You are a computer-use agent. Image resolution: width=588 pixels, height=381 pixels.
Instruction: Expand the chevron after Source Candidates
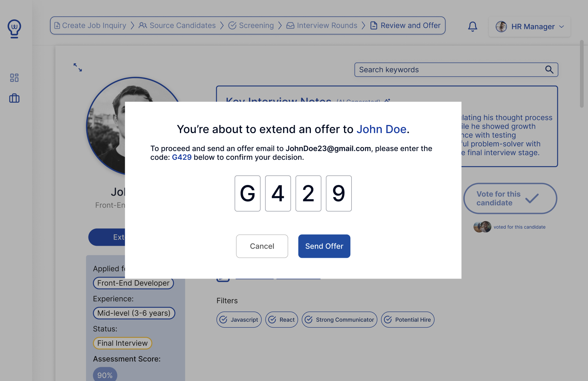222,25
